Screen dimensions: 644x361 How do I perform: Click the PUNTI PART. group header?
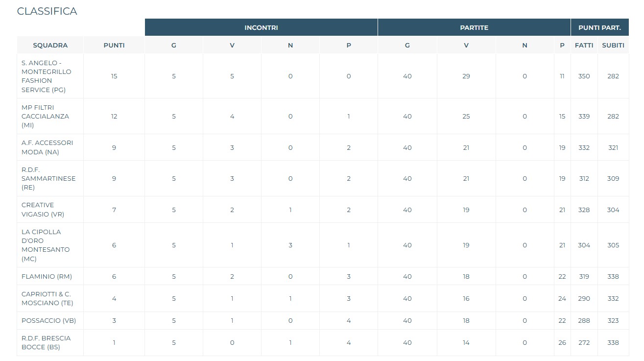pyautogui.click(x=599, y=27)
